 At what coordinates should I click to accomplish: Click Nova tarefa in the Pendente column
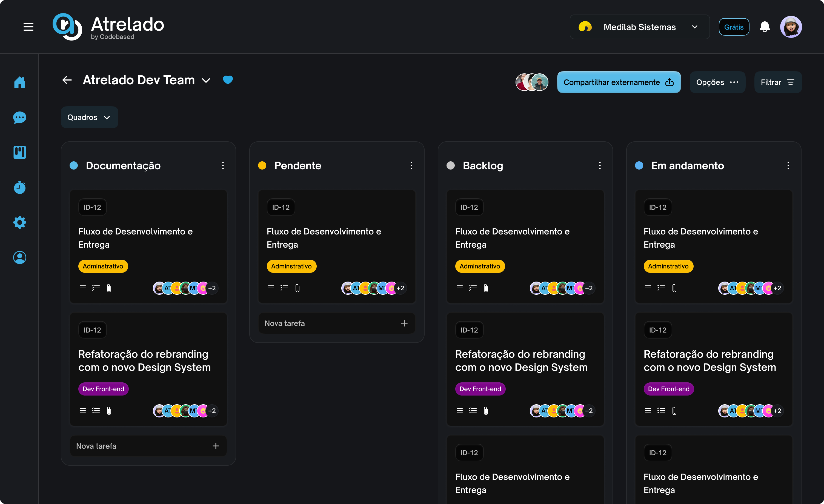(336, 323)
